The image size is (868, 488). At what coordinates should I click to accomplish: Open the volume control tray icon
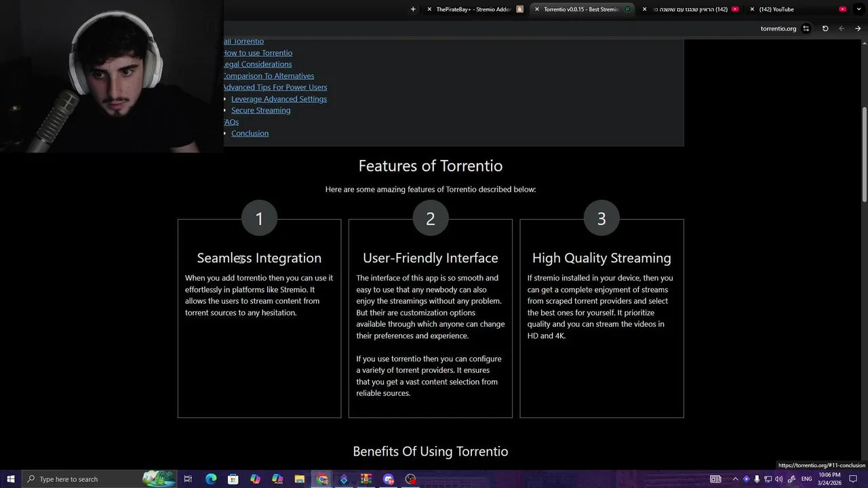pos(778,479)
